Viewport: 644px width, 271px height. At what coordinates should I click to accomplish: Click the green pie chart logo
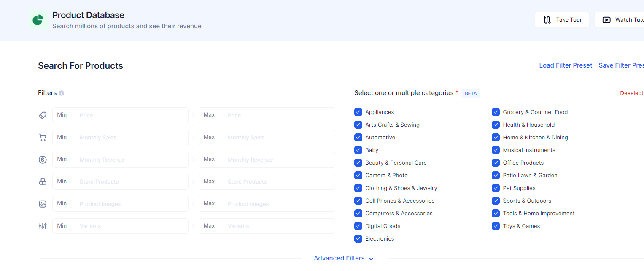38,20
